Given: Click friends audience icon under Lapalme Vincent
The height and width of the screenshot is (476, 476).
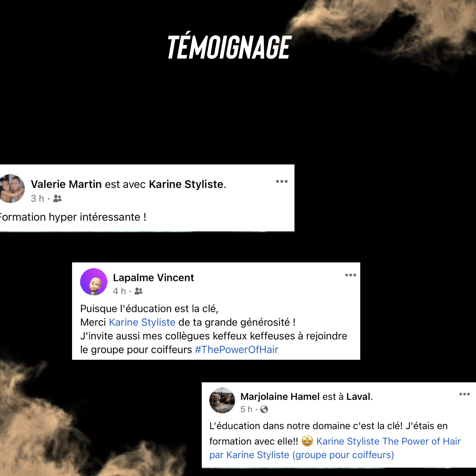Looking at the screenshot, I should pyautogui.click(x=139, y=291).
